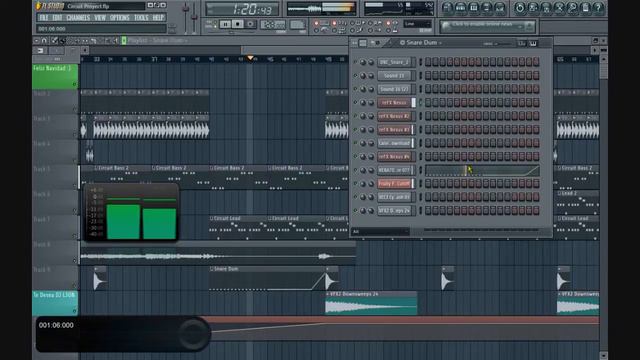Click the one-click audio recording icon

click(x=559, y=7)
